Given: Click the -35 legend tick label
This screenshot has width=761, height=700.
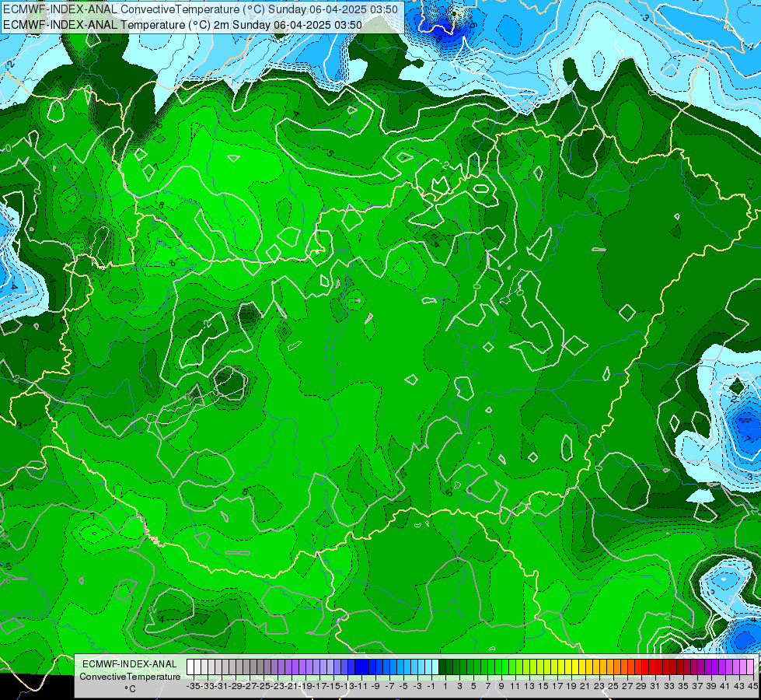Looking at the screenshot, I should click(193, 686).
